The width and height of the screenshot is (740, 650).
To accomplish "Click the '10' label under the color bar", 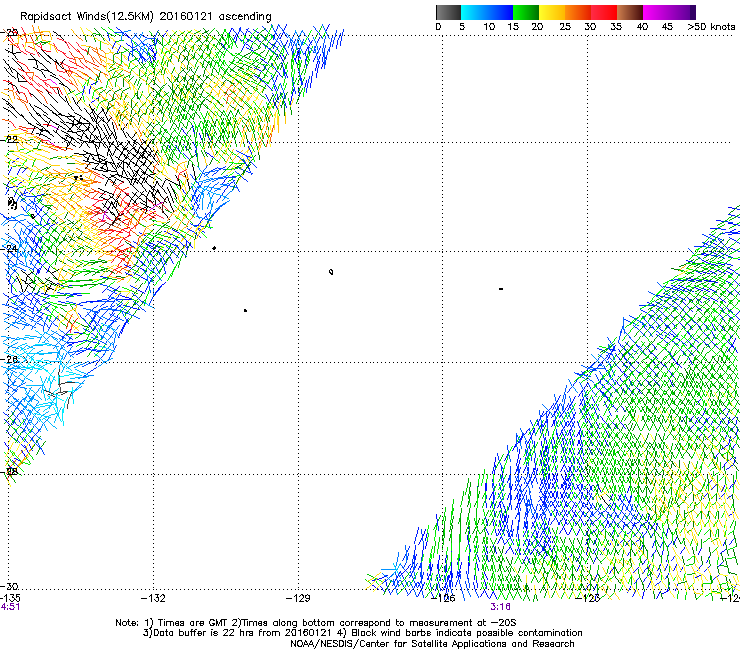I will tap(489, 27).
